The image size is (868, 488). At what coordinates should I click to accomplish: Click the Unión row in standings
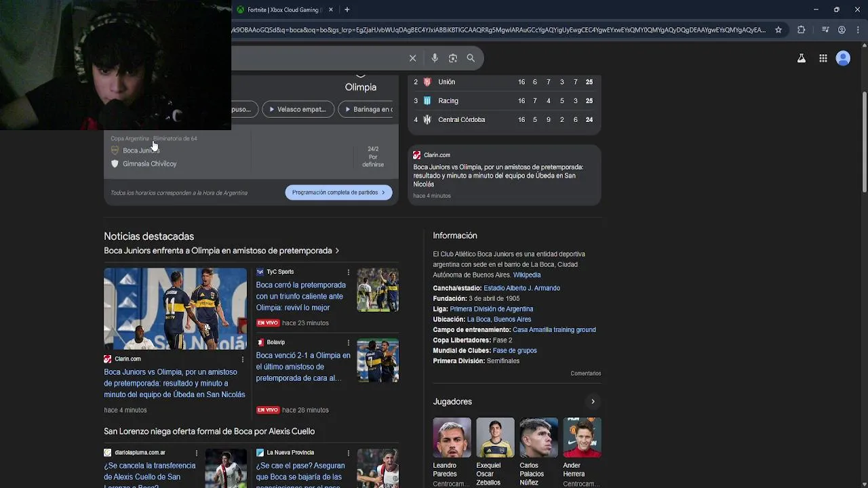pyautogui.click(x=505, y=82)
